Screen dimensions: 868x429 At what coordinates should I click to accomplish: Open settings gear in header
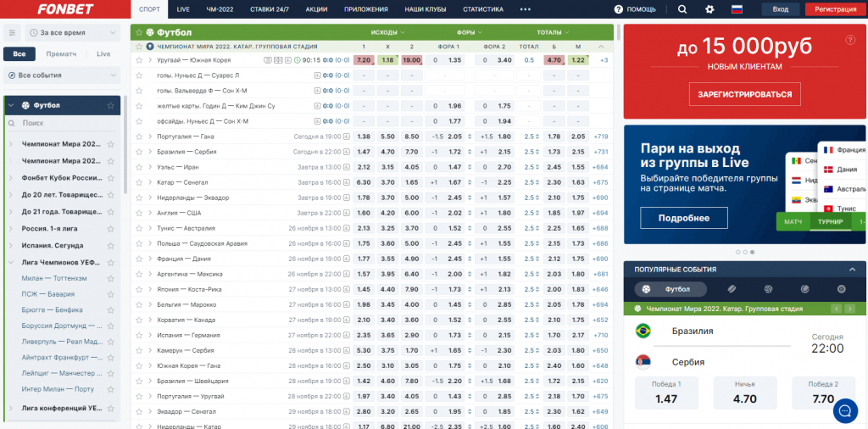pos(709,9)
